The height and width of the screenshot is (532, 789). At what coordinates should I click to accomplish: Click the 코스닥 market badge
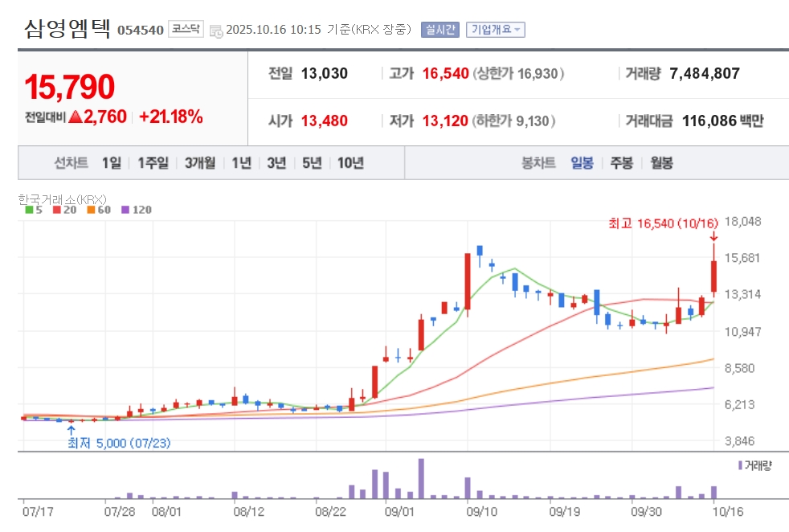click(x=186, y=30)
